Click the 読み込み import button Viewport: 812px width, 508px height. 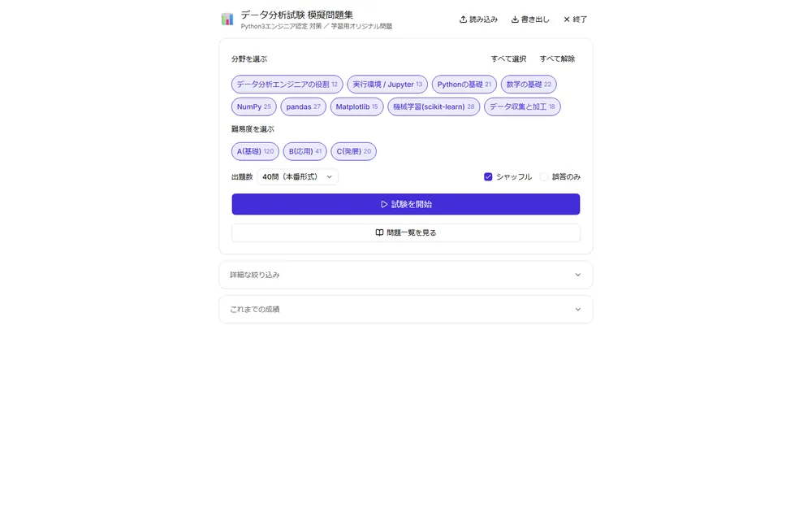[478, 20]
